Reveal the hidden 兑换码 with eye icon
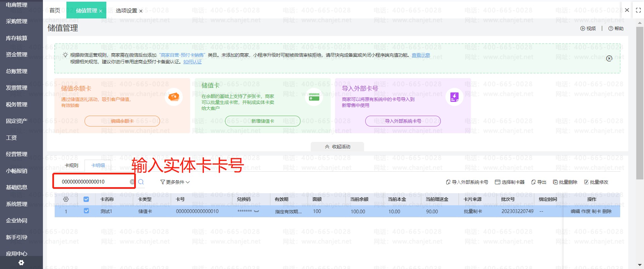The image size is (644, 269). tap(256, 211)
